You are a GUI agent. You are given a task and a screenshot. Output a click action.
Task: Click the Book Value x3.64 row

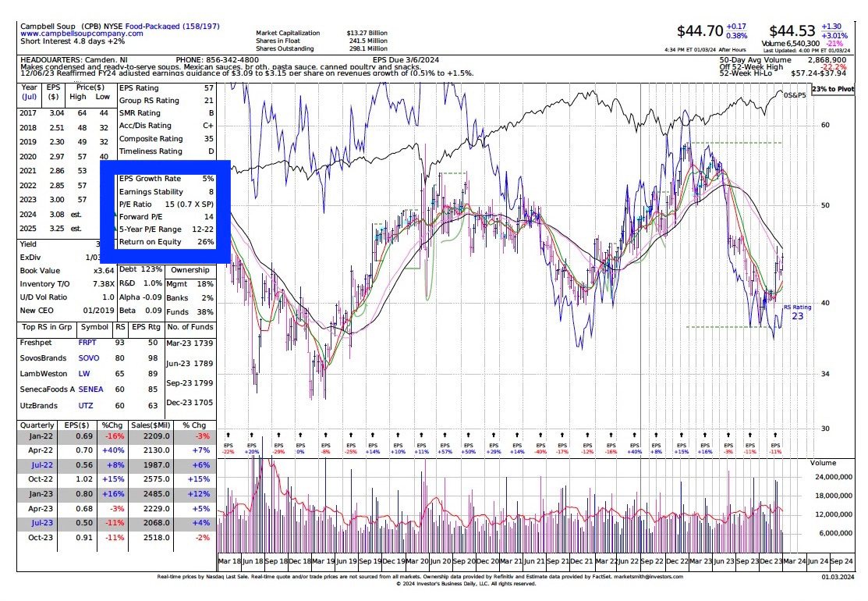pos(67,271)
